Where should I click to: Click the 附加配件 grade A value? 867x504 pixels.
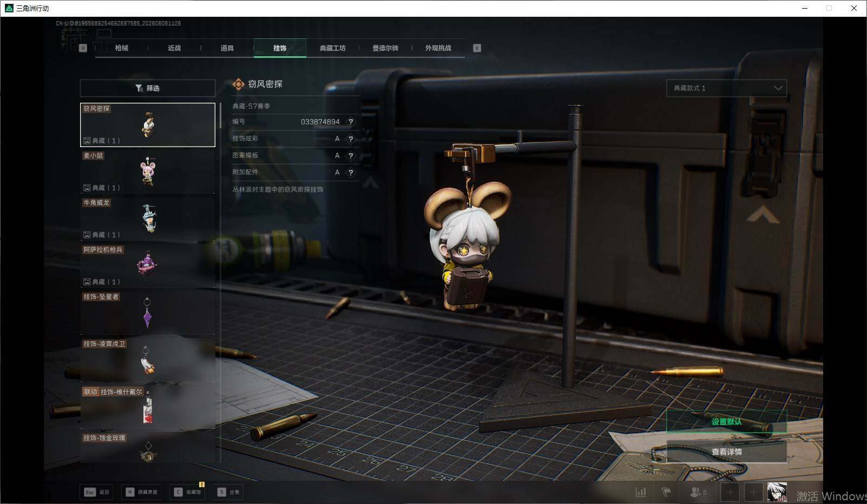(337, 173)
